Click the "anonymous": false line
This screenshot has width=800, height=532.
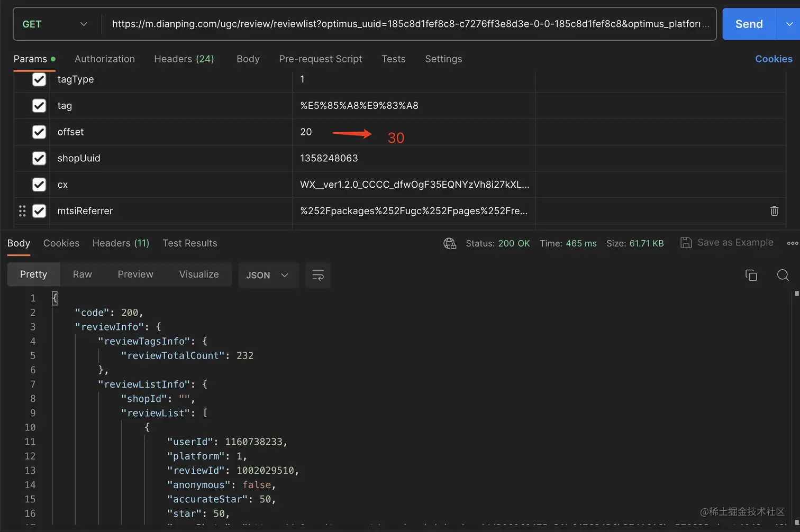(221, 485)
